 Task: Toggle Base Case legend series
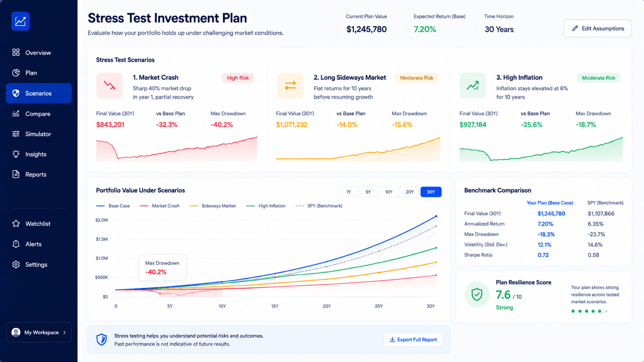113,206
